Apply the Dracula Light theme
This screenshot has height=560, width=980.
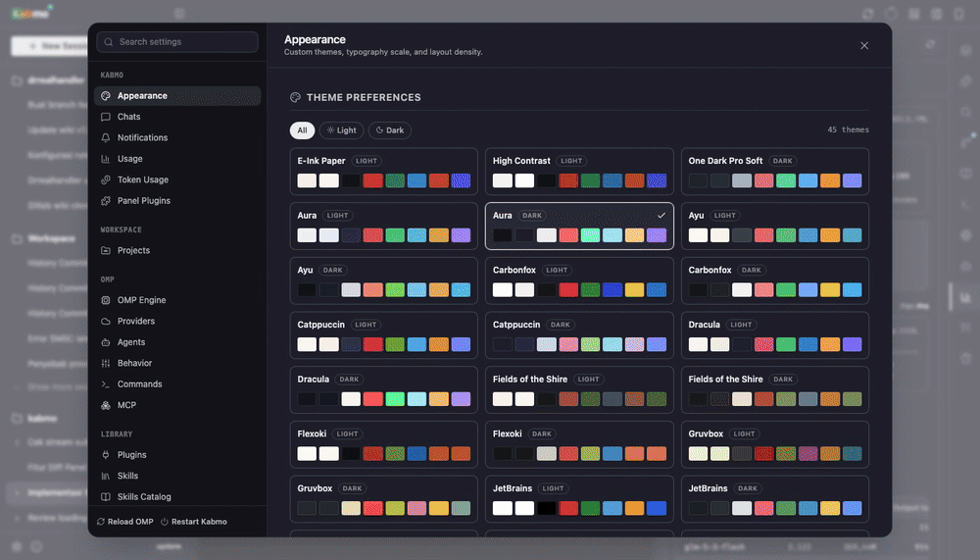775,335
